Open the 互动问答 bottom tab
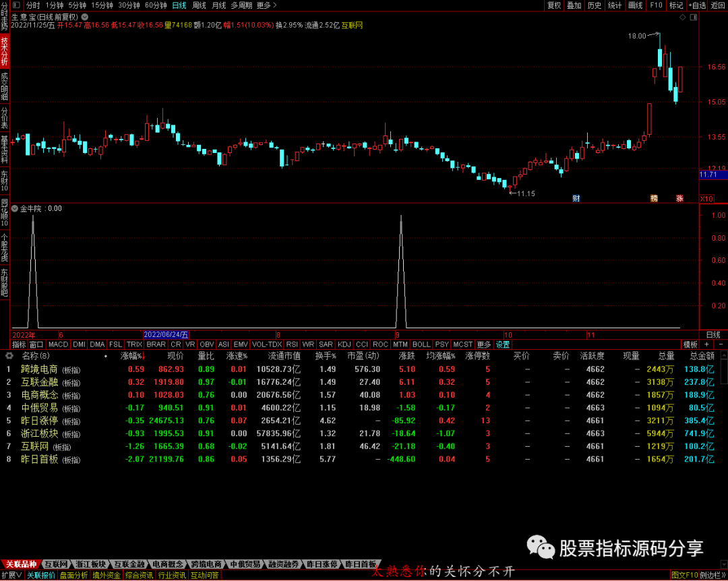Screen dimensions: 728x581 click(205, 576)
